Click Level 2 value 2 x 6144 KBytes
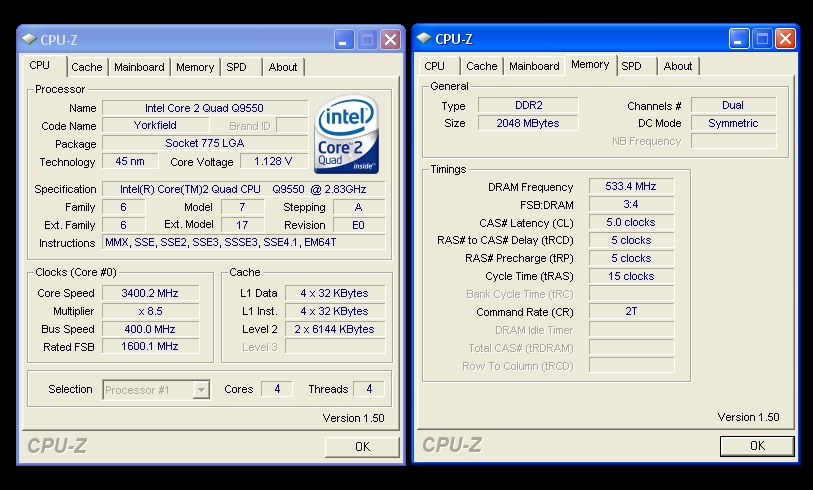Image resolution: width=813 pixels, height=490 pixels. [x=335, y=329]
